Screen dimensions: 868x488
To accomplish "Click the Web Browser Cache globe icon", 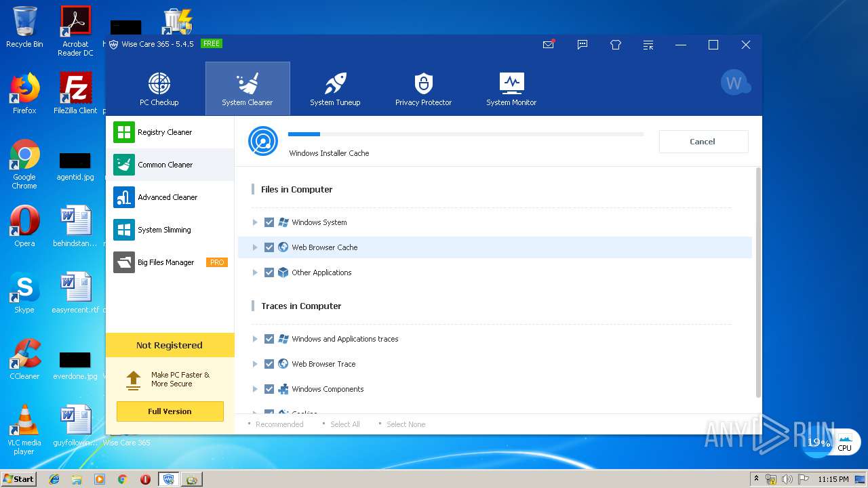I will coord(283,247).
